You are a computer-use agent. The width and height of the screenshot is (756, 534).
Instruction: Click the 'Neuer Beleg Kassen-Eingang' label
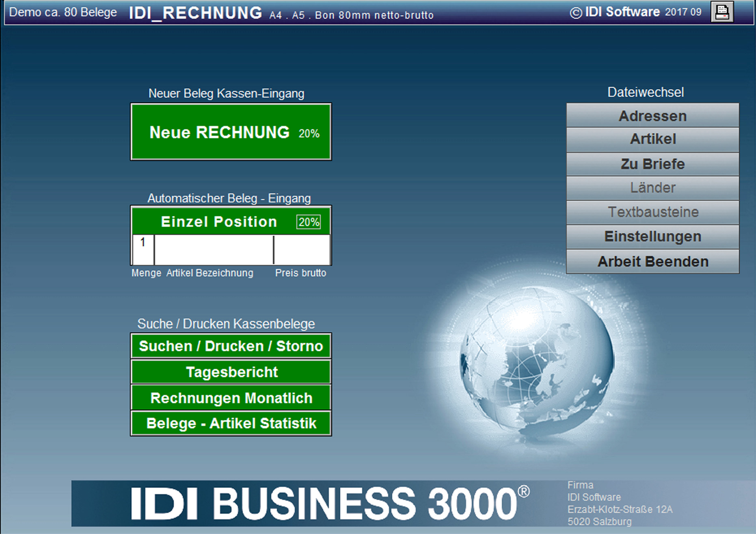pyautogui.click(x=226, y=93)
